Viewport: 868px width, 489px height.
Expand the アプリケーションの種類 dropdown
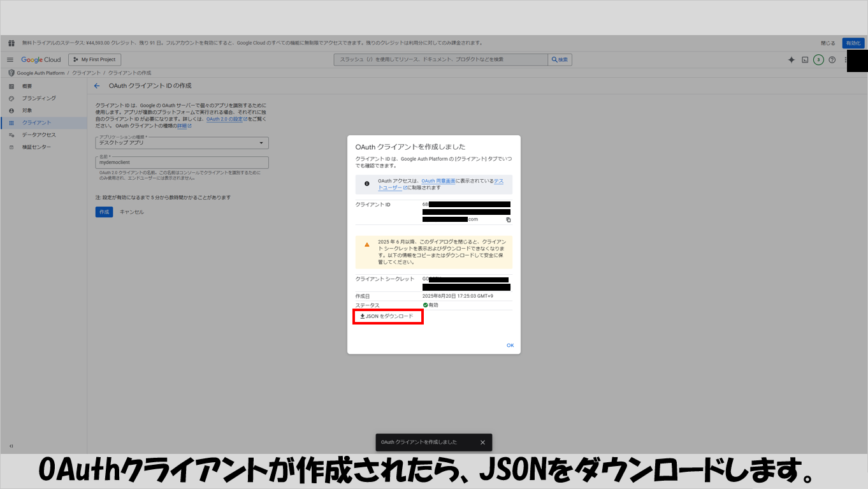click(182, 143)
